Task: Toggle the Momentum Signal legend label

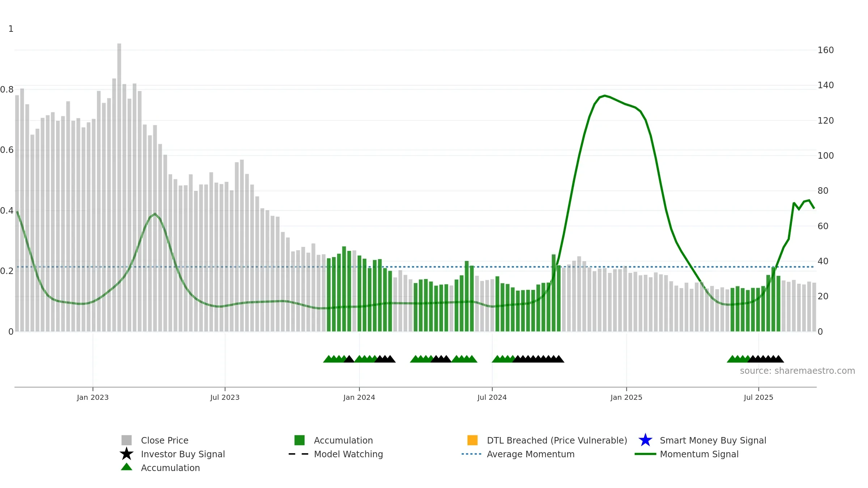Action: (x=699, y=454)
